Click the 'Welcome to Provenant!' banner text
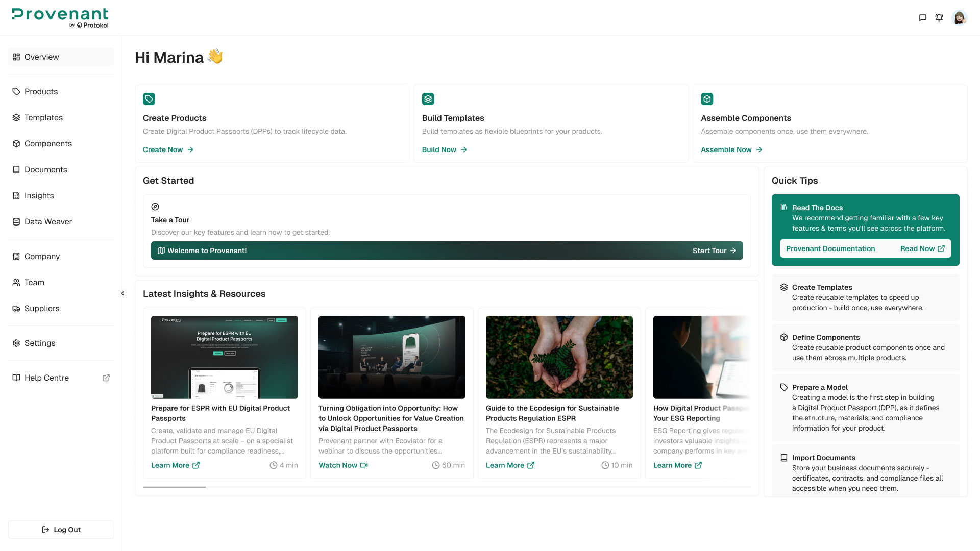 (x=207, y=251)
